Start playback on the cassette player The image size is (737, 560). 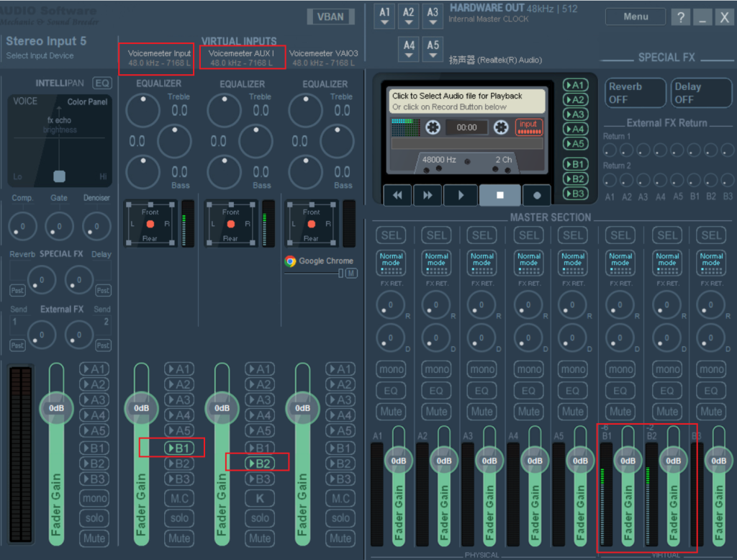461,195
